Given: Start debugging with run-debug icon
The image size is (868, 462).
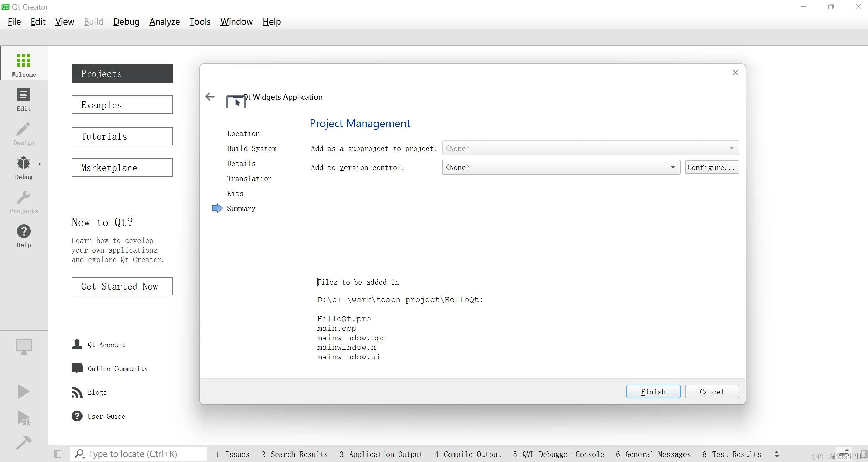Looking at the screenshot, I should tap(24, 418).
